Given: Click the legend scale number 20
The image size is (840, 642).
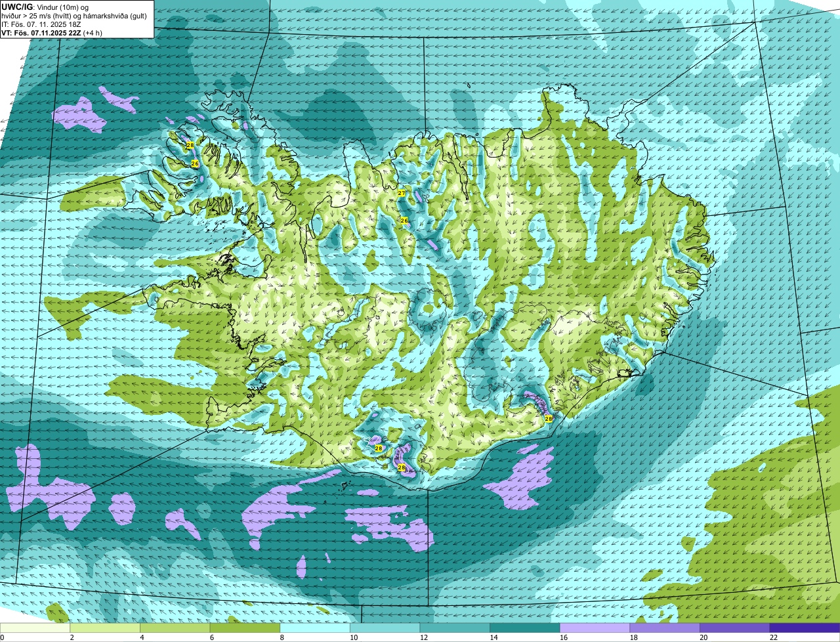Looking at the screenshot, I should click(x=703, y=637).
